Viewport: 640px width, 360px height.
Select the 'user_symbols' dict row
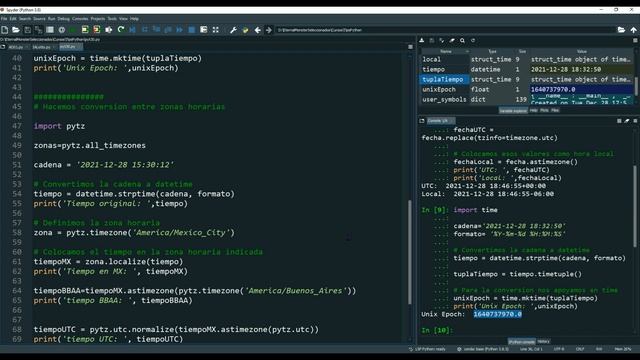527,99
